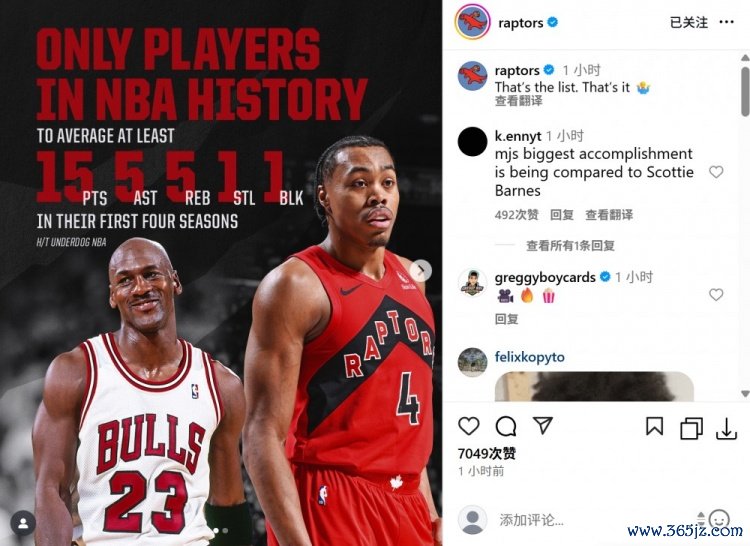Open the emoji picker smiley icon
This screenshot has height=546, width=750.
tap(719, 518)
